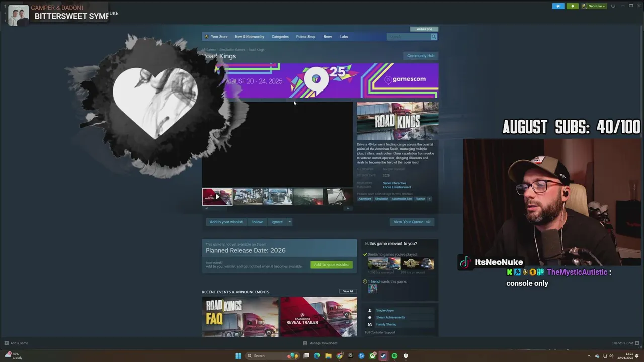Open the Simulation Games breadcrumb link

(232, 50)
